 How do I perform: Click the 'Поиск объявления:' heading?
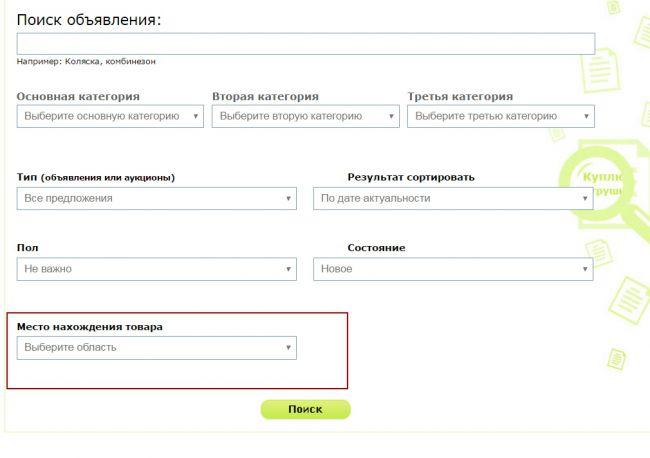[89, 20]
